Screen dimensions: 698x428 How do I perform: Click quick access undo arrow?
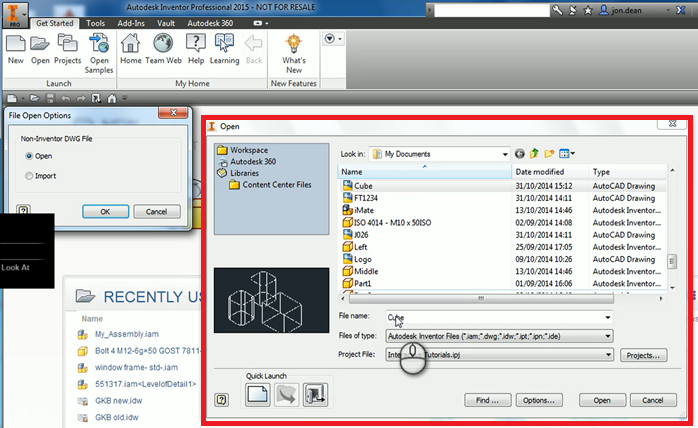65,98
